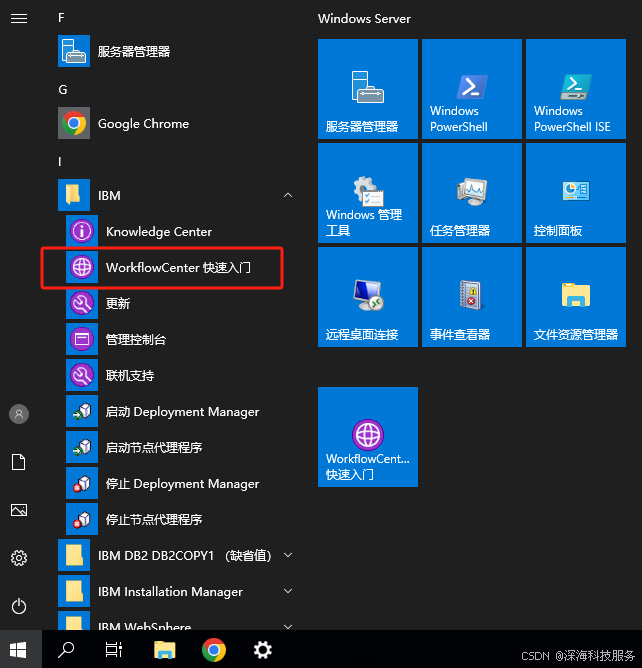Open the 任务管理器 tile

pos(472,193)
